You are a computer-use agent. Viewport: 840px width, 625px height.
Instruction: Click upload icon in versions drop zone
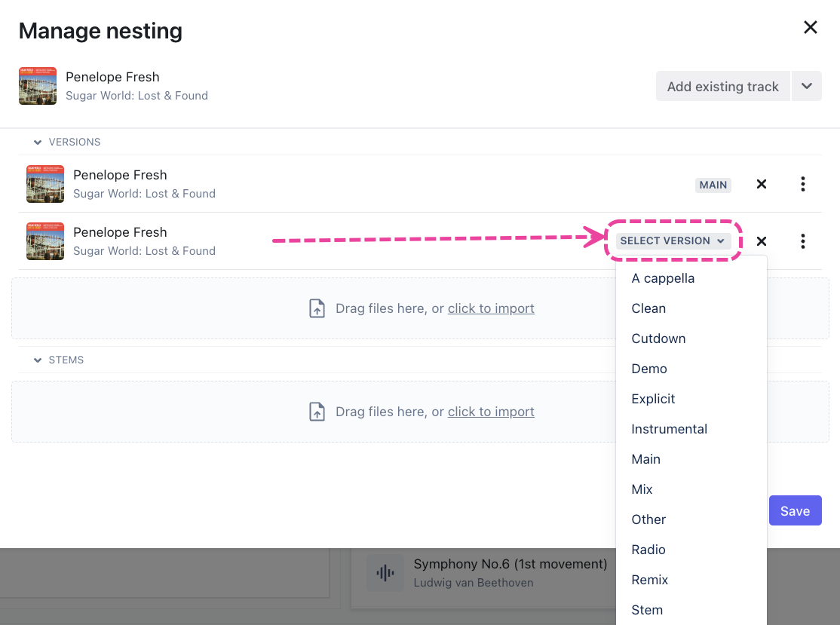(317, 308)
